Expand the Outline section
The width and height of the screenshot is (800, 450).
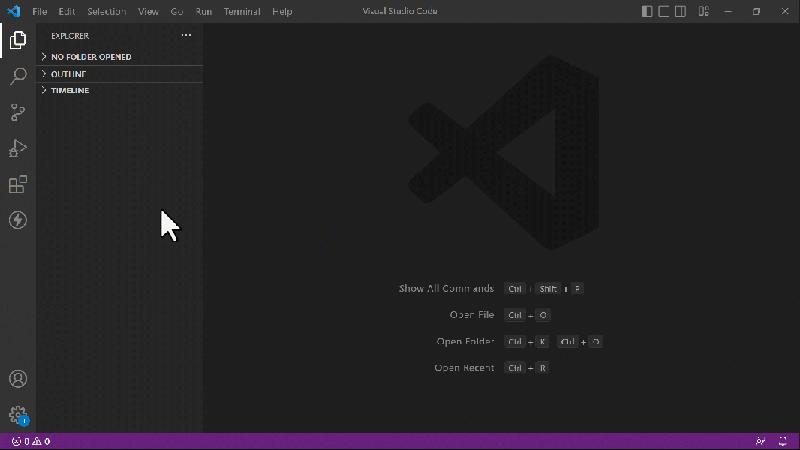(x=120, y=74)
